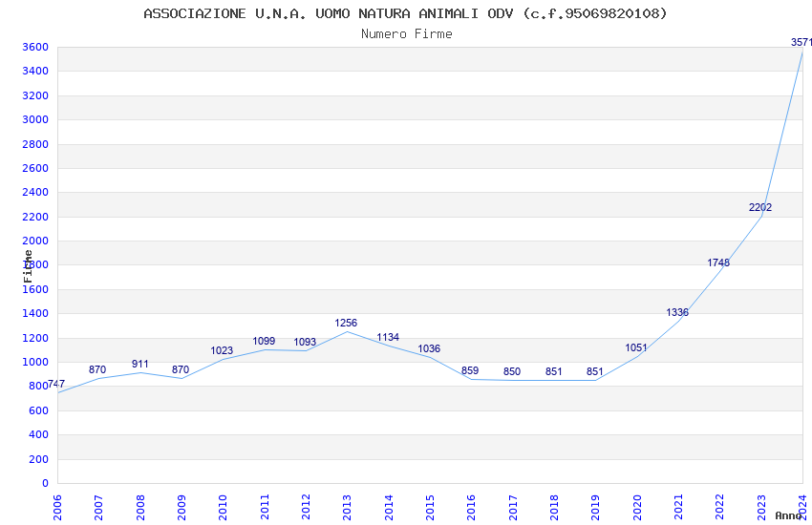Click y-axis value 200
This screenshot has width=812, height=525.
pos(38,459)
